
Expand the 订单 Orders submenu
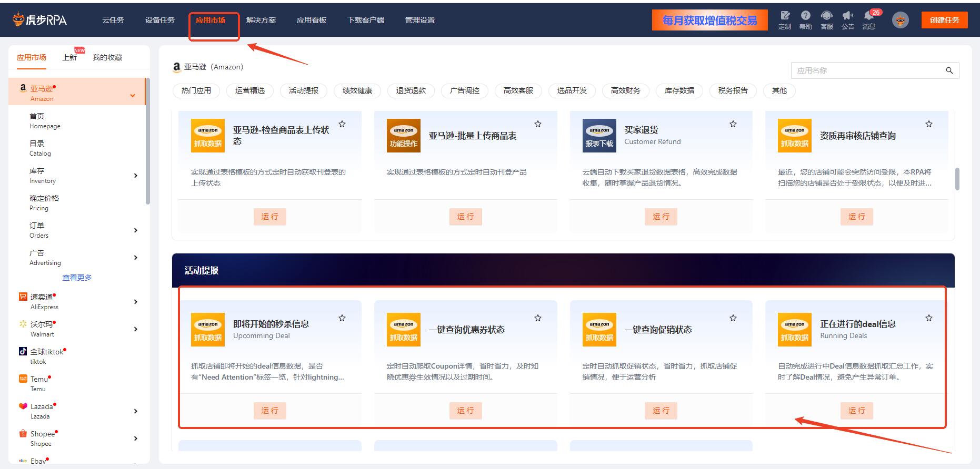pos(136,230)
